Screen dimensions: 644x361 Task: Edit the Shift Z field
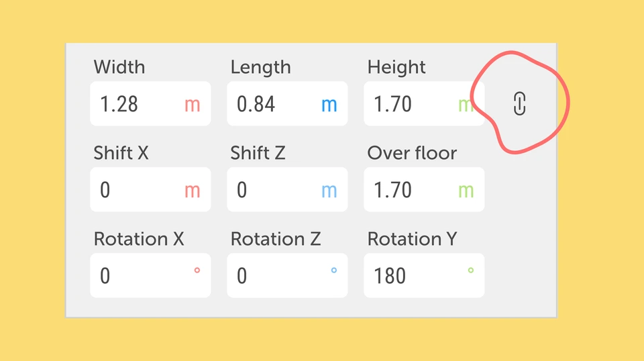[287, 189]
